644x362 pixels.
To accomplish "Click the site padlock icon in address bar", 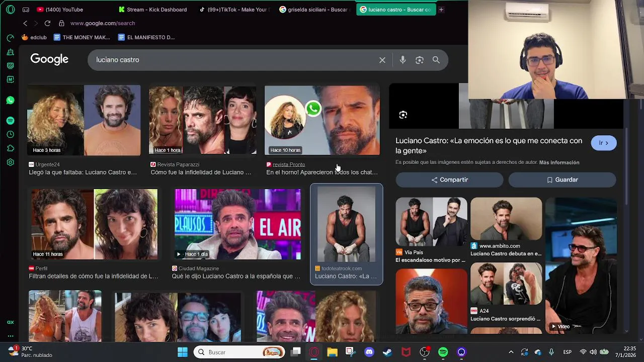I will point(61,23).
